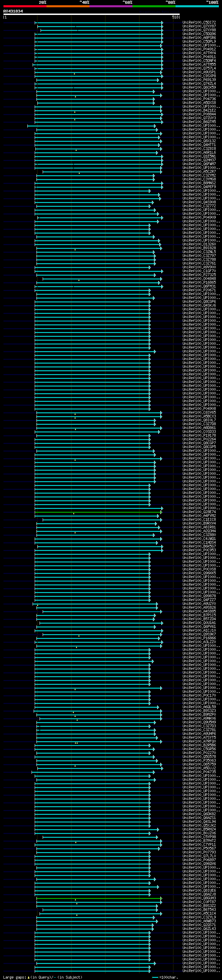
Task: Select the UniRef100_P04912 label
Action: [199, 49]
